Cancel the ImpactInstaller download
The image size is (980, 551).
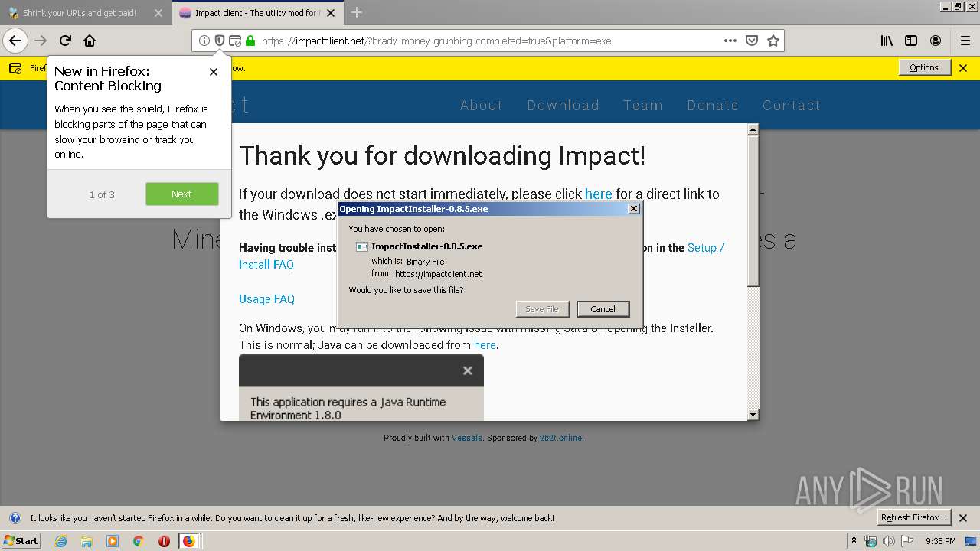coord(603,309)
